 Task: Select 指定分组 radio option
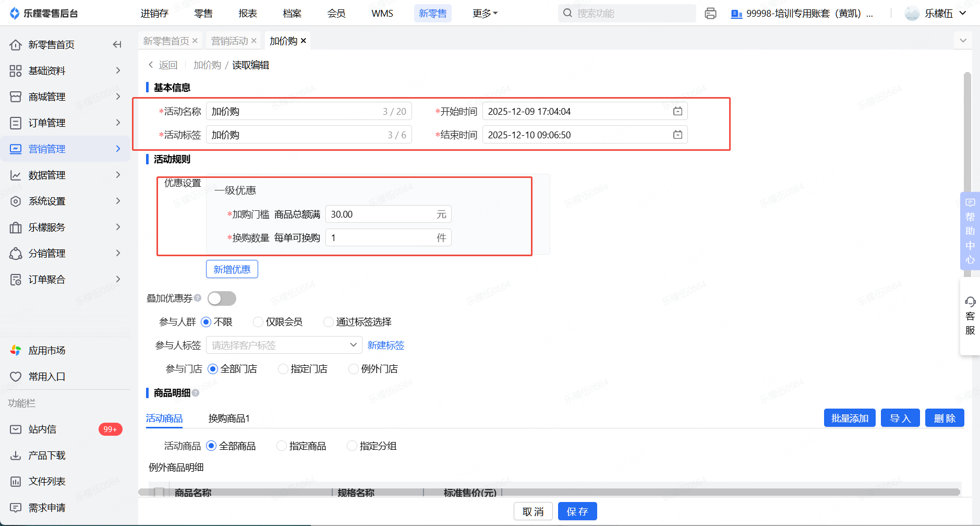pyautogui.click(x=352, y=446)
